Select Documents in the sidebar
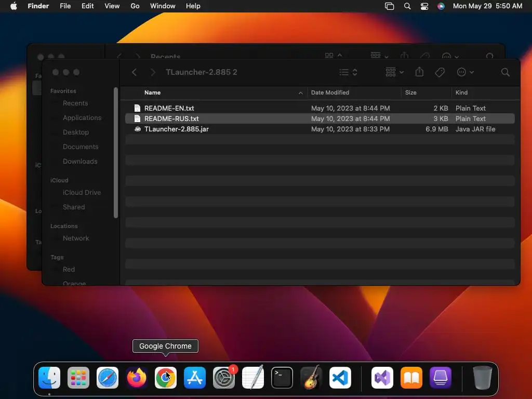This screenshot has width=532, height=399. pos(81,147)
